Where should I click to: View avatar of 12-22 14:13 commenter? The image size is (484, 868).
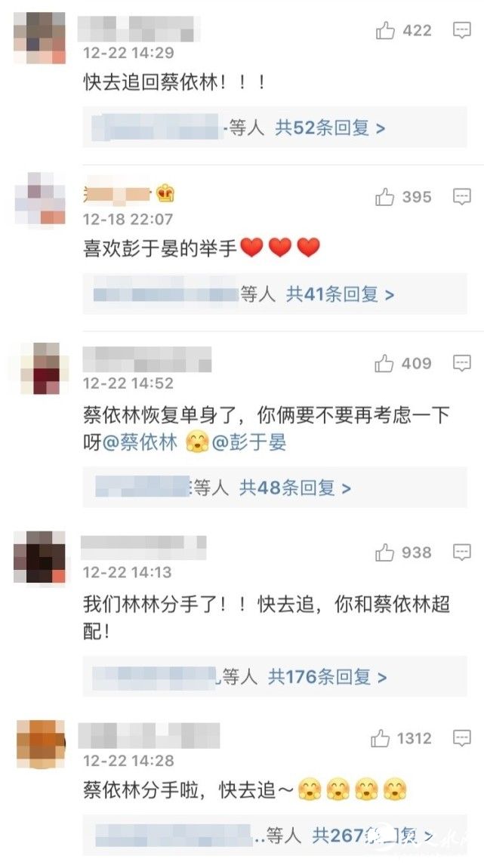click(39, 557)
